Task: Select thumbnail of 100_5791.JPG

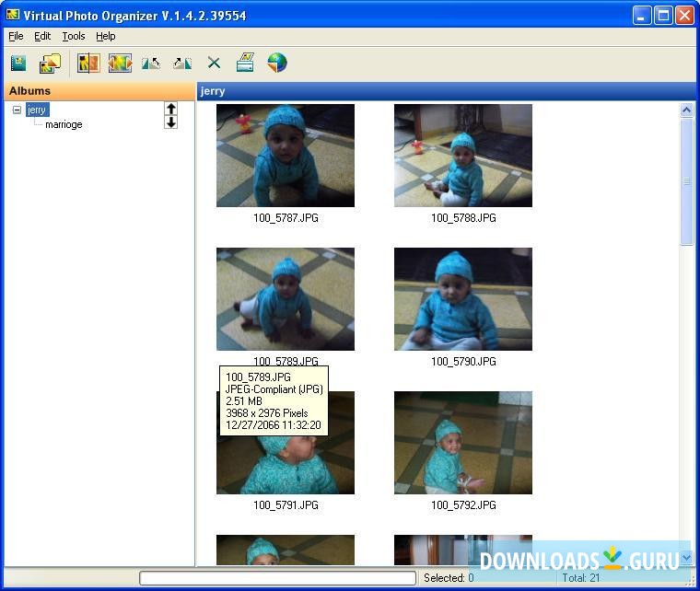Action: tap(286, 466)
